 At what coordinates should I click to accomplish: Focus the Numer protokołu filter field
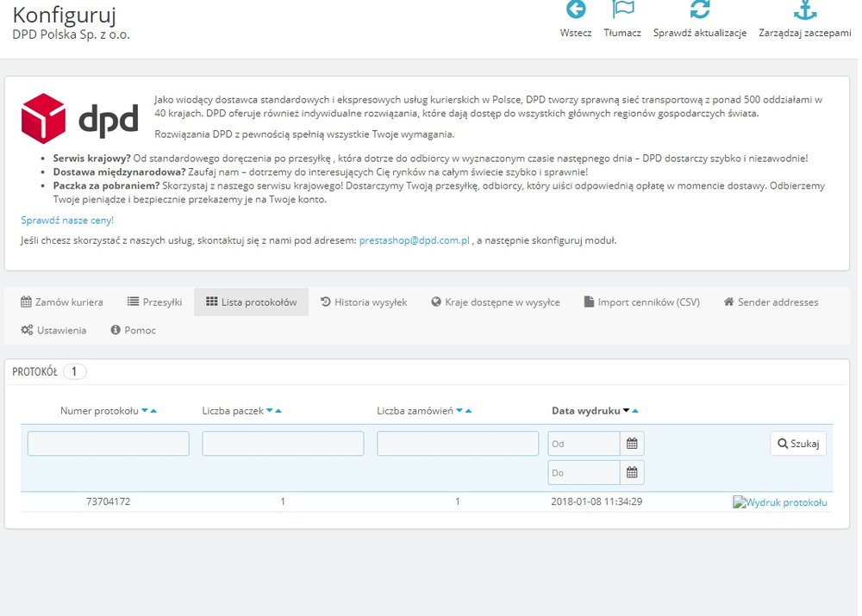[x=109, y=444]
